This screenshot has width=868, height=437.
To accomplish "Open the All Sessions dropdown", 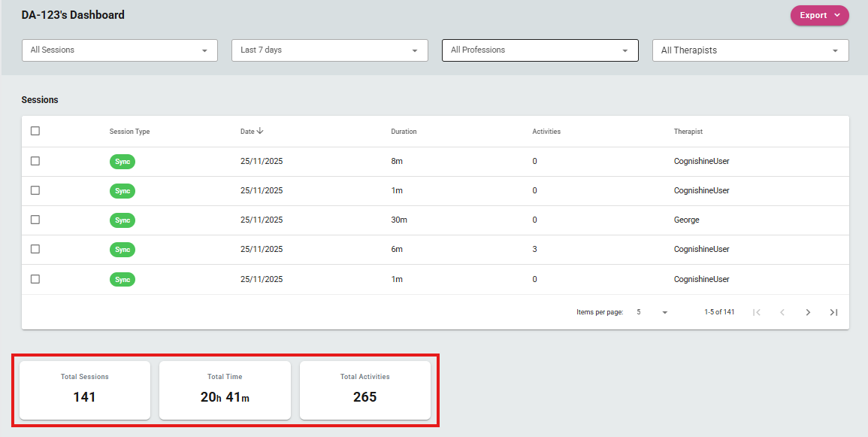I will pos(119,50).
